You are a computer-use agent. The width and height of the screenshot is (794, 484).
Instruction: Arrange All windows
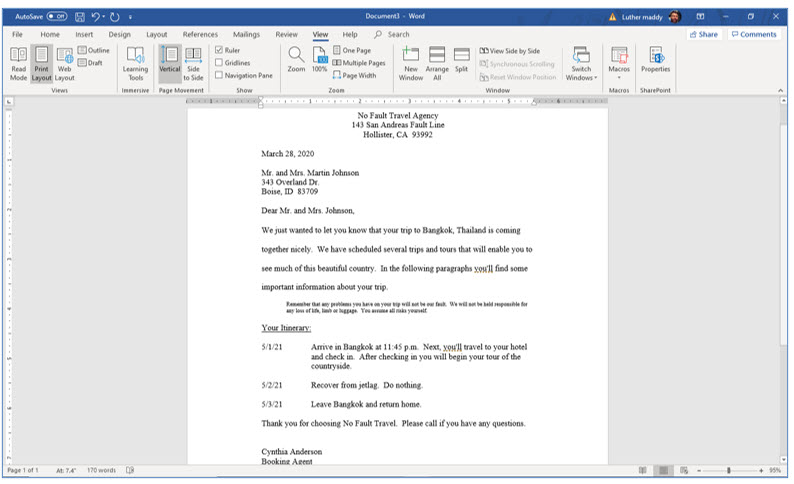437,64
